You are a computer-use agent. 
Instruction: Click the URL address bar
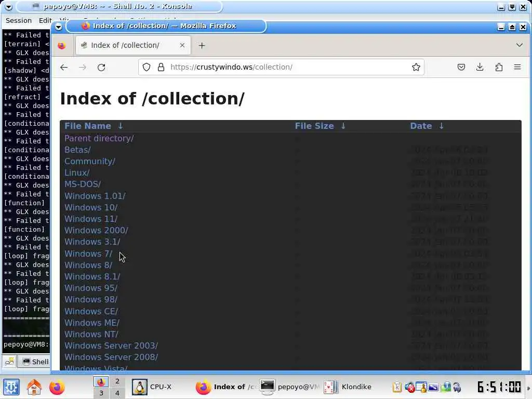(281, 67)
